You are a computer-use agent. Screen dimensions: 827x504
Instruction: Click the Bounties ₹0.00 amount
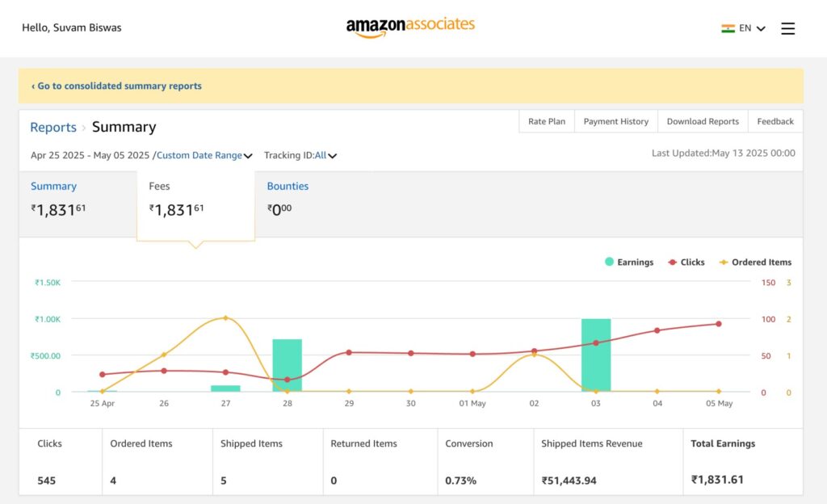click(279, 209)
